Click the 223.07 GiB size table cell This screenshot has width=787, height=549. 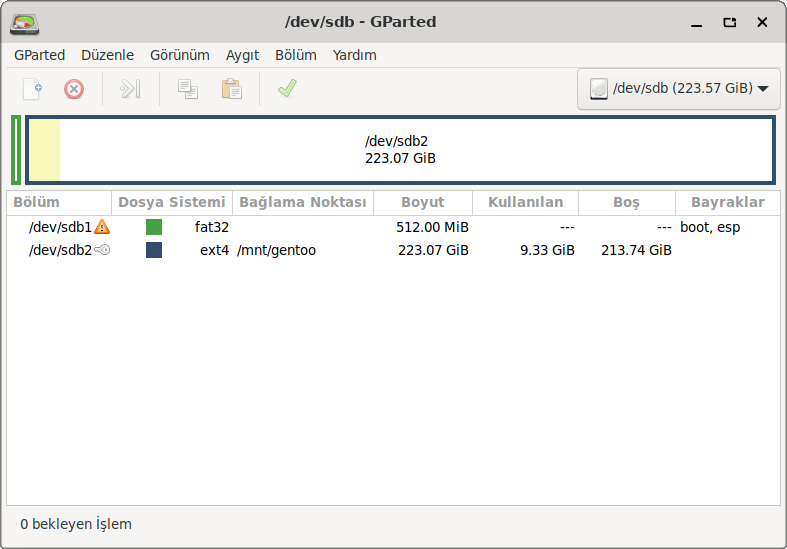pyautogui.click(x=433, y=250)
